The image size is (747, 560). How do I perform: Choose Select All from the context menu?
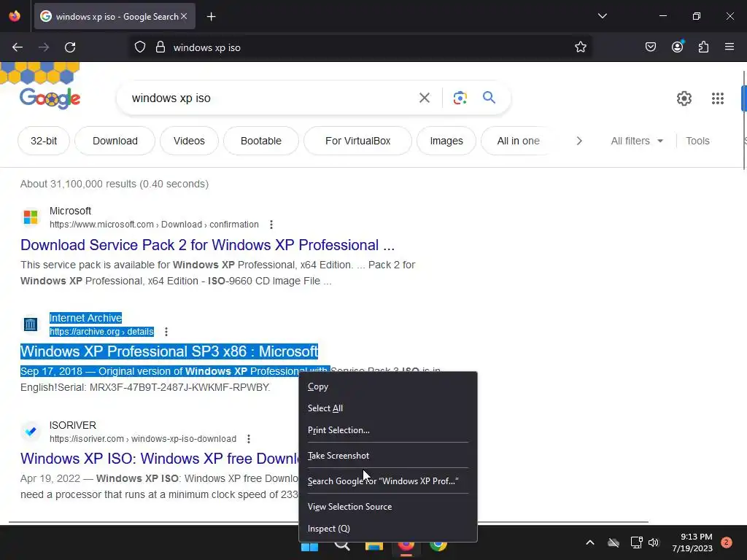coord(388,408)
